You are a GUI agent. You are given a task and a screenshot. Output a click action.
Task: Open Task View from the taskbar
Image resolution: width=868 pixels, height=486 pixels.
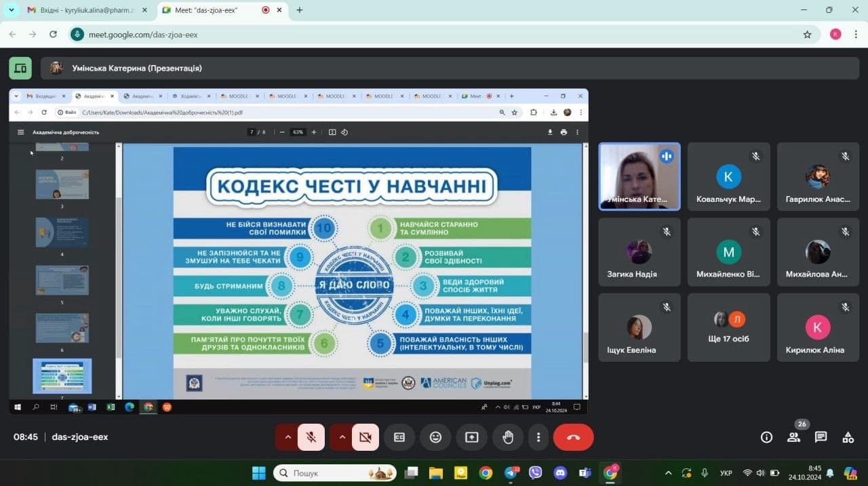(412, 472)
